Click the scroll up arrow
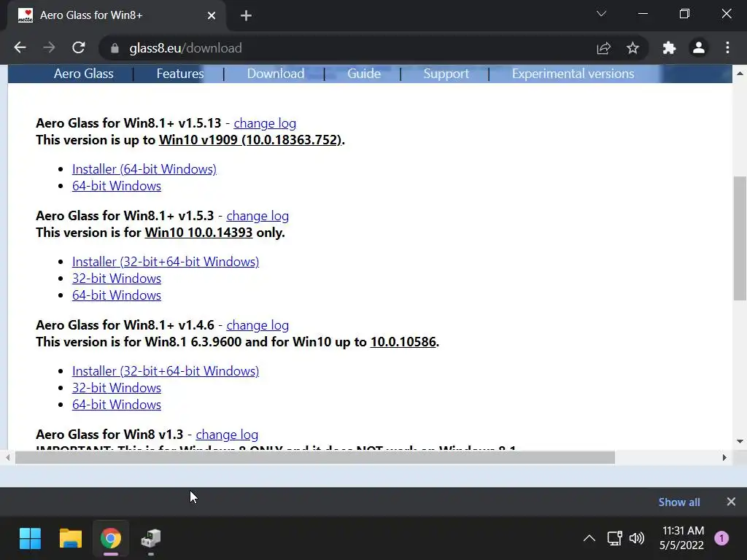The width and height of the screenshot is (747, 560). 740,74
